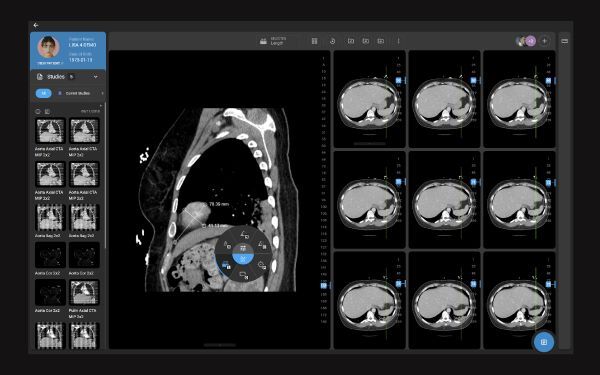Select the 41.13 mm measurement label
Viewport: 600px width, 375px height.
click(217, 226)
